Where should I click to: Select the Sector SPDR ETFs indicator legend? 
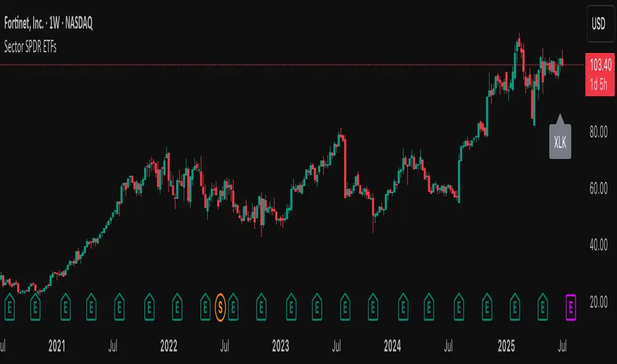[x=30, y=47]
